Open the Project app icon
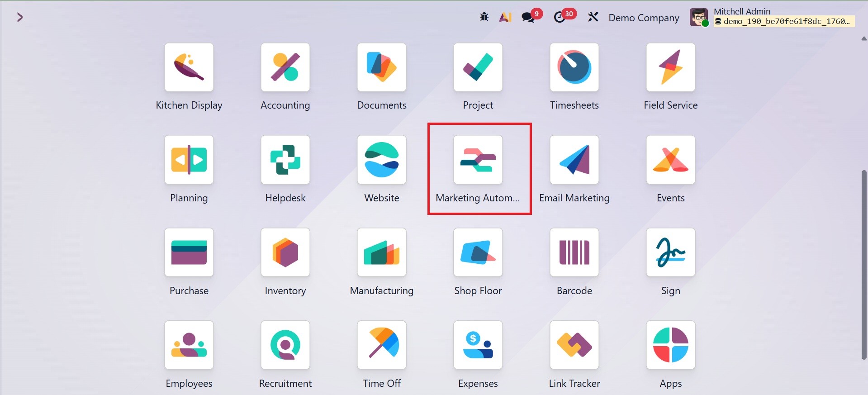This screenshot has height=395, width=868. (478, 67)
